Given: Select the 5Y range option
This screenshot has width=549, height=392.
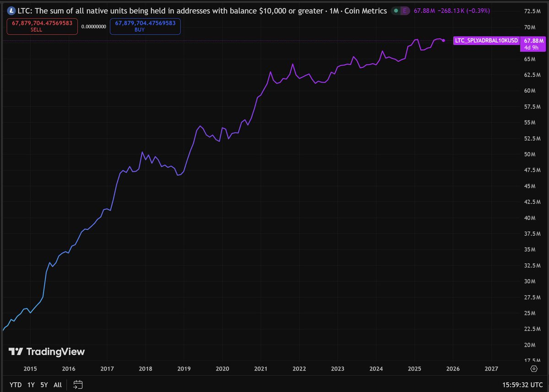Looking at the screenshot, I should coord(43,385).
